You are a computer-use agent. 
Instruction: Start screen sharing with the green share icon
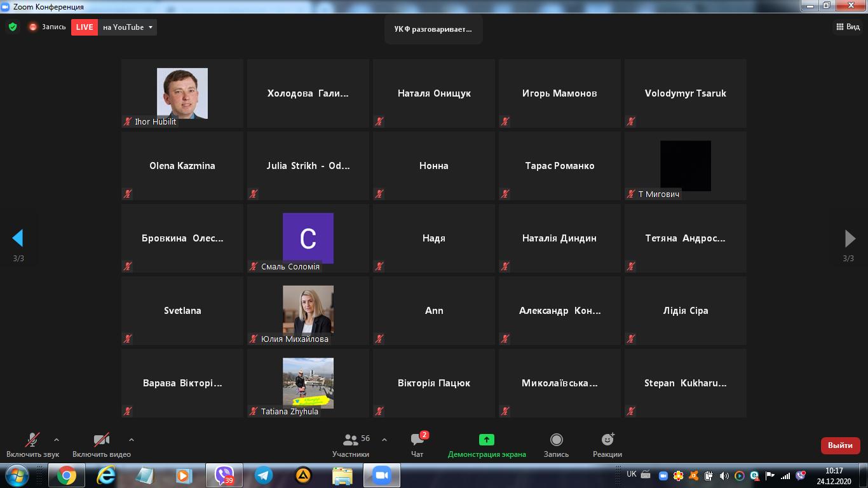coord(486,440)
